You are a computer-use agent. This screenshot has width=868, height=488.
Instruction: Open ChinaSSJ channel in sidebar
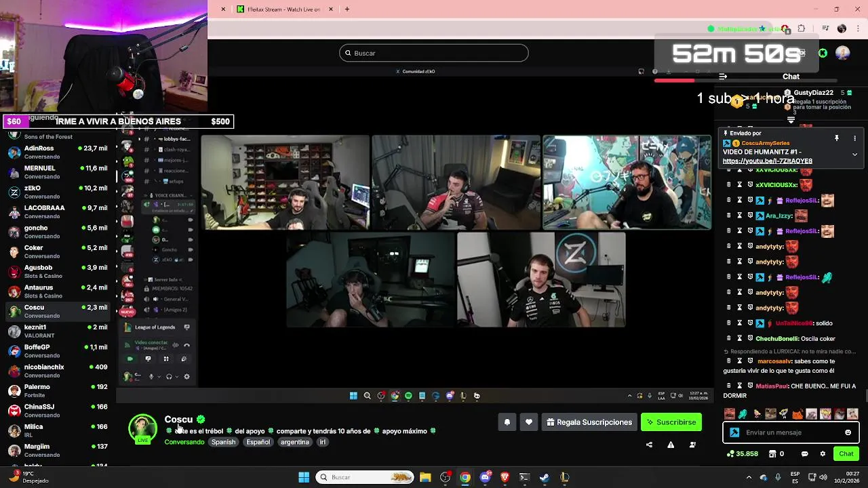pos(57,410)
